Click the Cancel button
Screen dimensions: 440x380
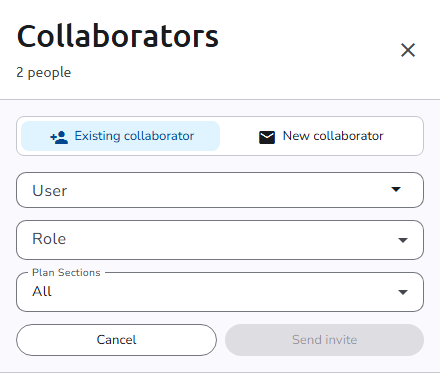coord(116,340)
